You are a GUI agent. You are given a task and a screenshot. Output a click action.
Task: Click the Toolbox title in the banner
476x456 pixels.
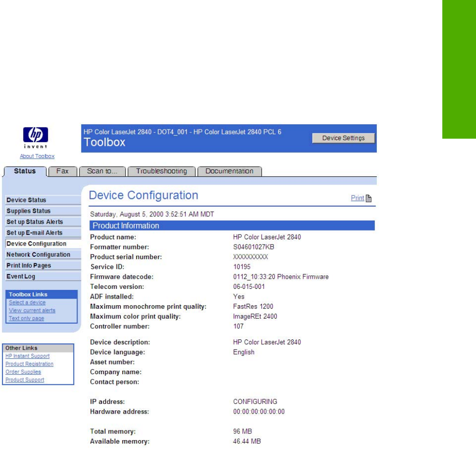tap(104, 143)
